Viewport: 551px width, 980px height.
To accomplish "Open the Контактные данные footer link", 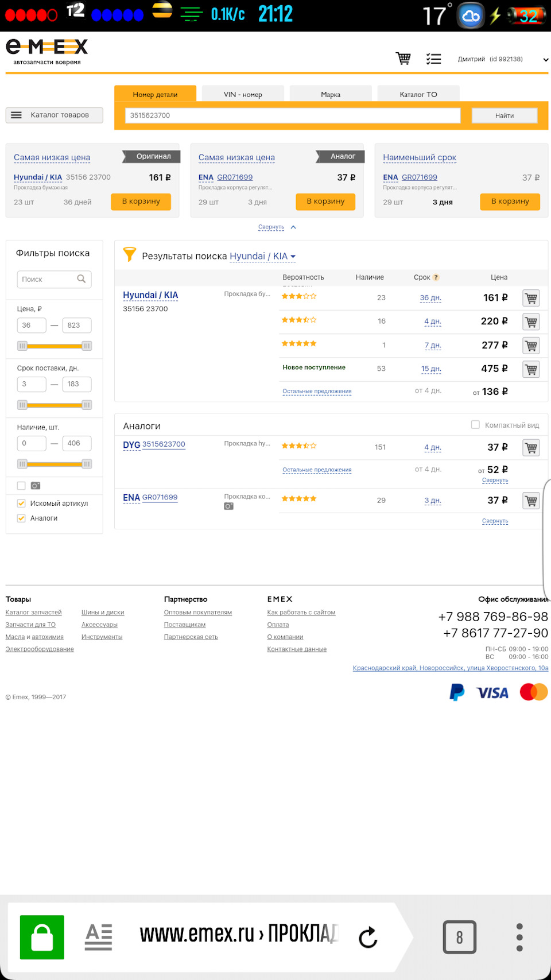I will click(297, 649).
